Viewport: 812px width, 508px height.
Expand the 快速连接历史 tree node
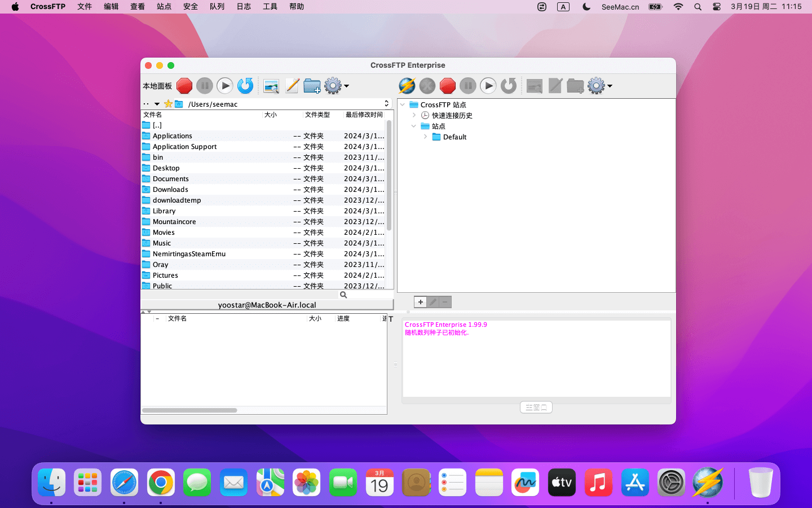[414, 115]
